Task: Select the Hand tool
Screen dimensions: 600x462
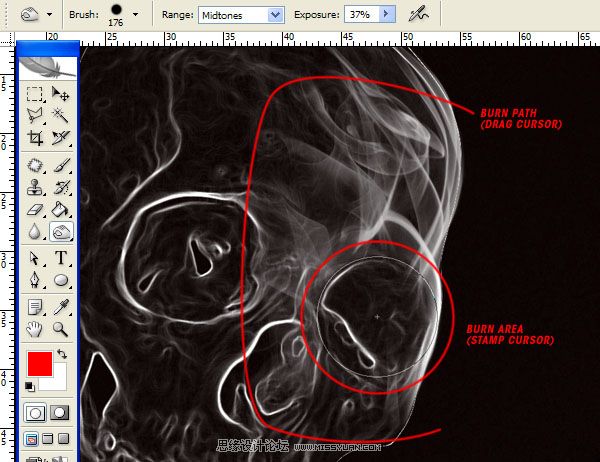Action: [34, 329]
